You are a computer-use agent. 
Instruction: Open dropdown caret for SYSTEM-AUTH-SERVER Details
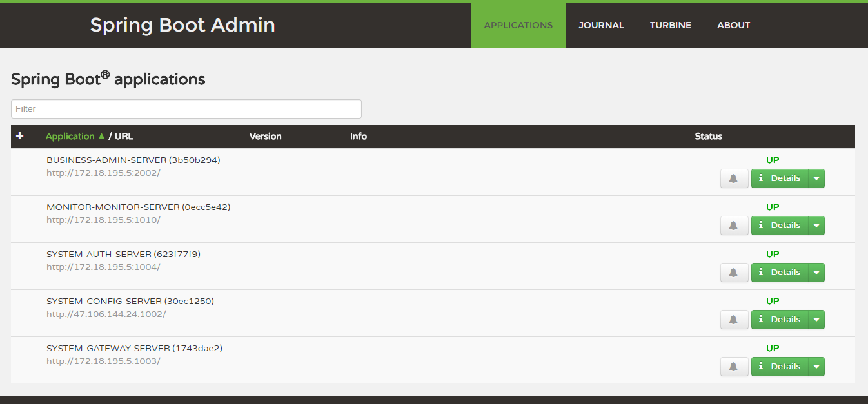click(816, 273)
